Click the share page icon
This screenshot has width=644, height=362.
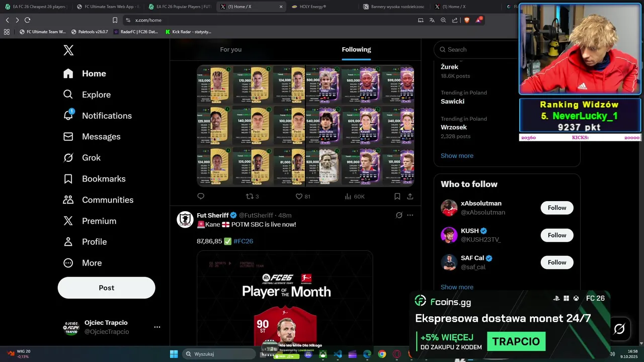click(x=455, y=20)
